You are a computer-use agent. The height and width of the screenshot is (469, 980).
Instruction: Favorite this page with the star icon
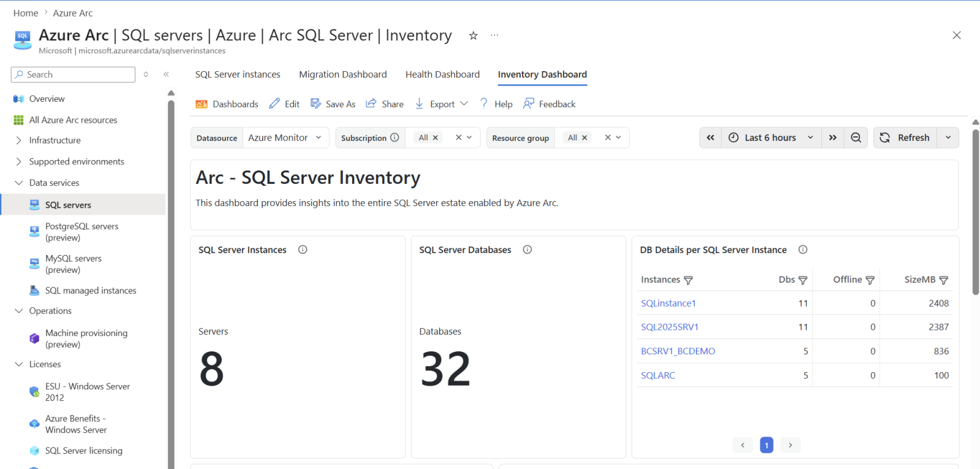pos(473,36)
